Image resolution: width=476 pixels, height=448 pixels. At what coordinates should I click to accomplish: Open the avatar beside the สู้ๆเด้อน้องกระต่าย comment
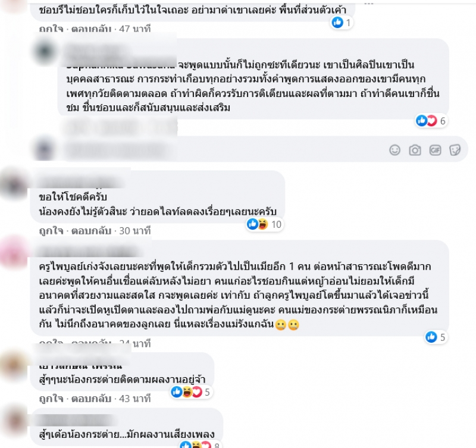point(13,422)
